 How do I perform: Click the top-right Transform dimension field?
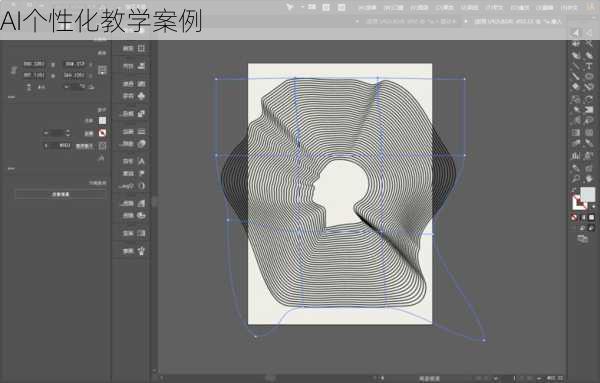click(75, 64)
